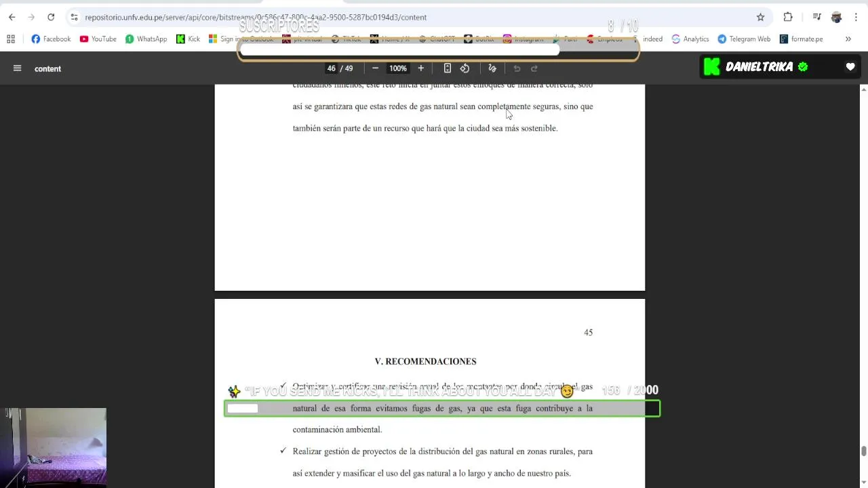
Task: Expand the hidden bookmarks chevron
Action: pos(848,39)
